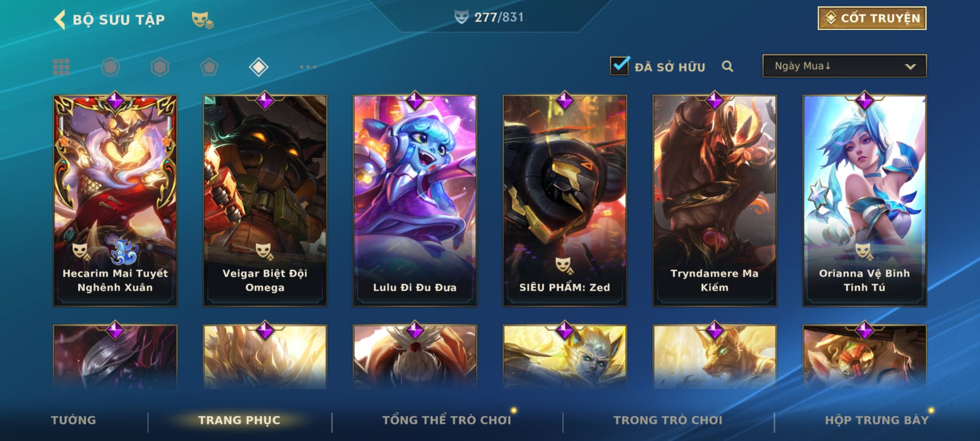Image resolution: width=980 pixels, height=441 pixels.
Task: Open the SIÊU PHẨM: Zed skin card
Action: pos(565,200)
